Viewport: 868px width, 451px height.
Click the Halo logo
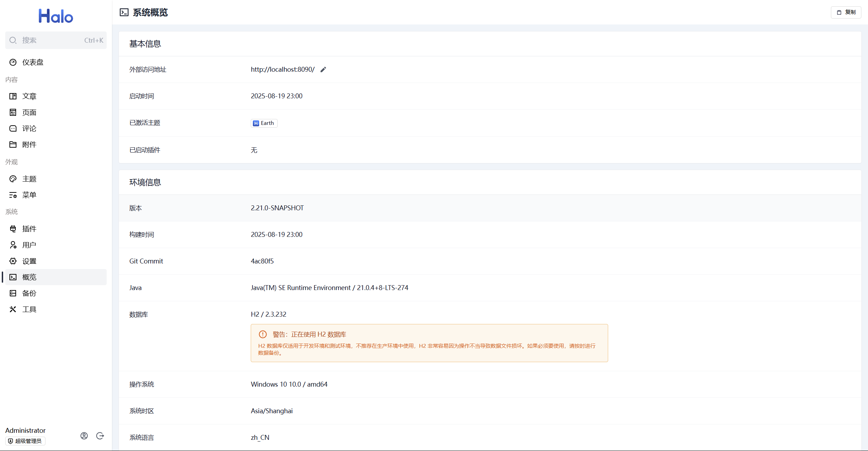click(56, 16)
